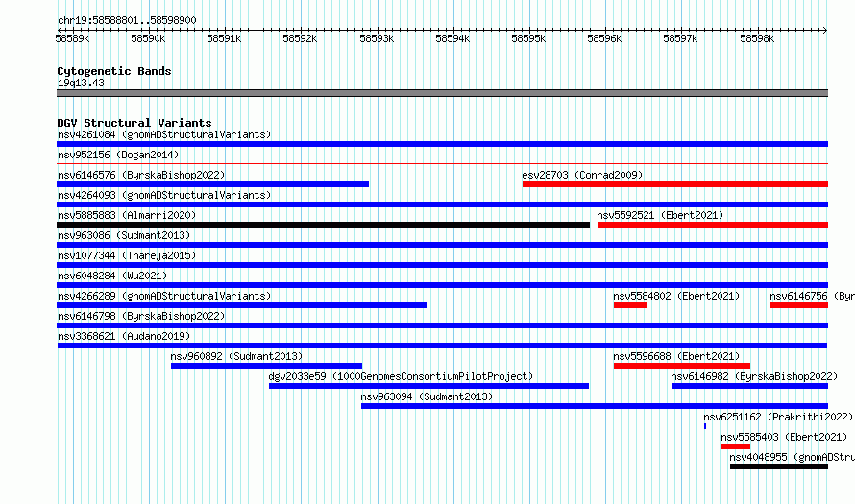Click the DGV Structural Variants track title
The image size is (855, 504).
pyautogui.click(x=134, y=123)
